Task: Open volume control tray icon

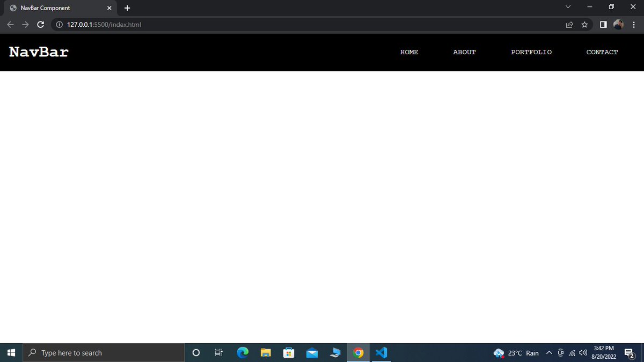Action: click(x=583, y=353)
